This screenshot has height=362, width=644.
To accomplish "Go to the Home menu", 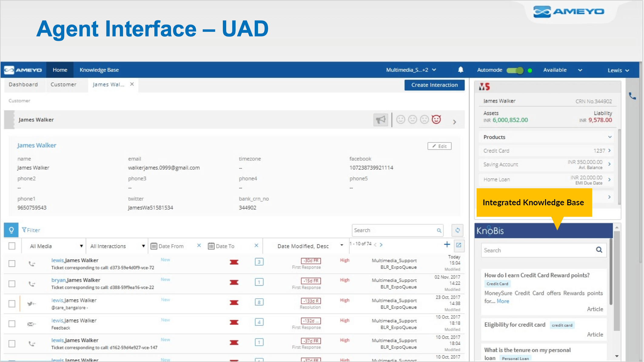I will pos(60,70).
